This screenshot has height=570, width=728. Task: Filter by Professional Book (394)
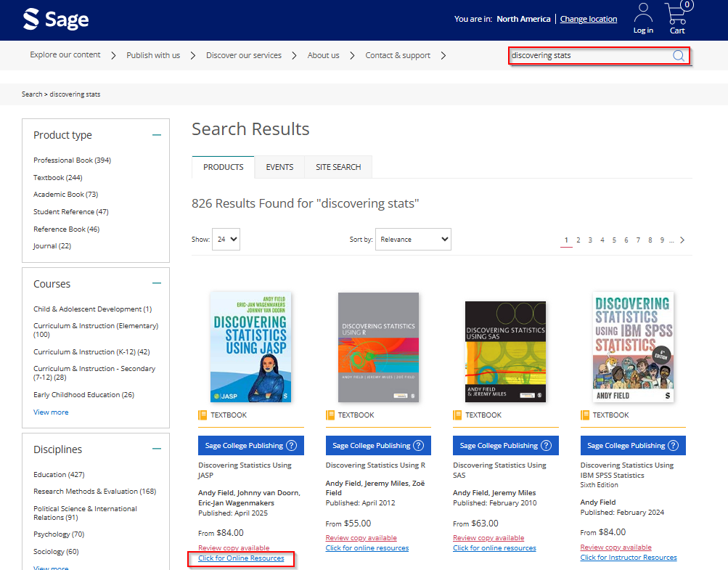pos(72,160)
